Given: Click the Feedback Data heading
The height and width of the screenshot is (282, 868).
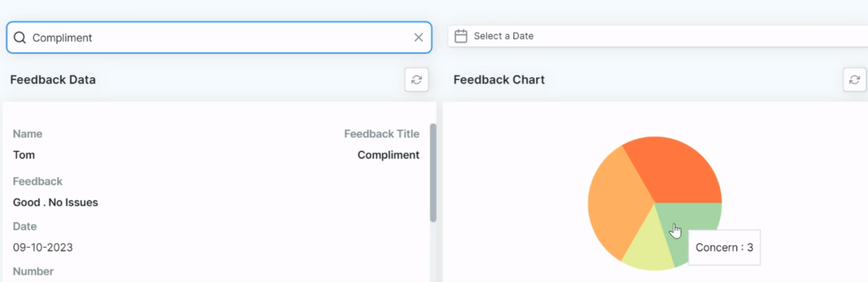Looking at the screenshot, I should pos(53,80).
